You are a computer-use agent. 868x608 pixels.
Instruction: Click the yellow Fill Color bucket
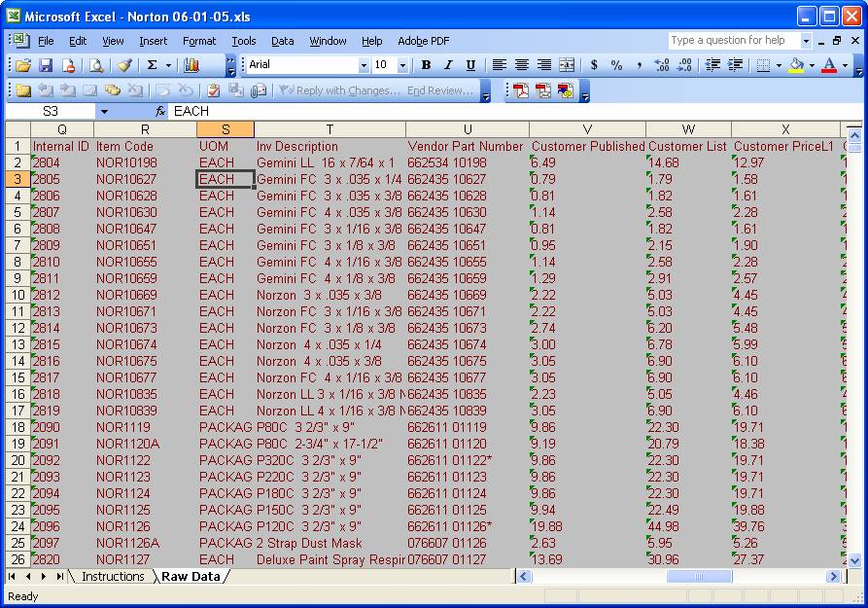(796, 65)
